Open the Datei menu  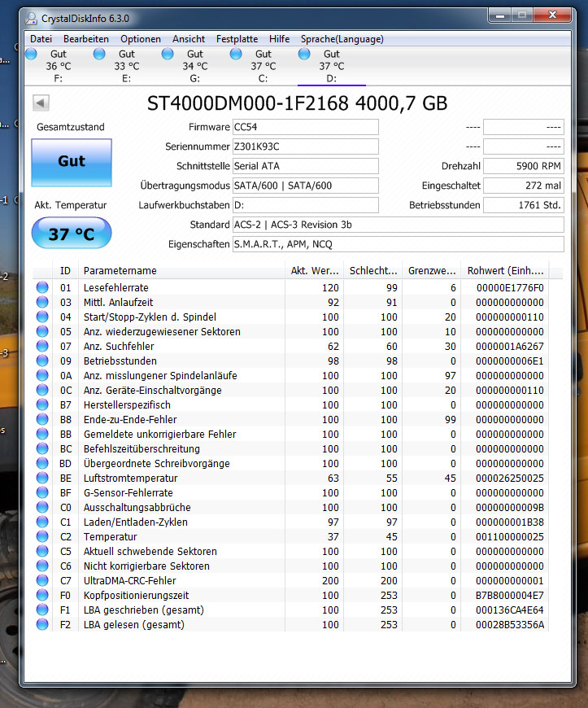click(x=41, y=39)
